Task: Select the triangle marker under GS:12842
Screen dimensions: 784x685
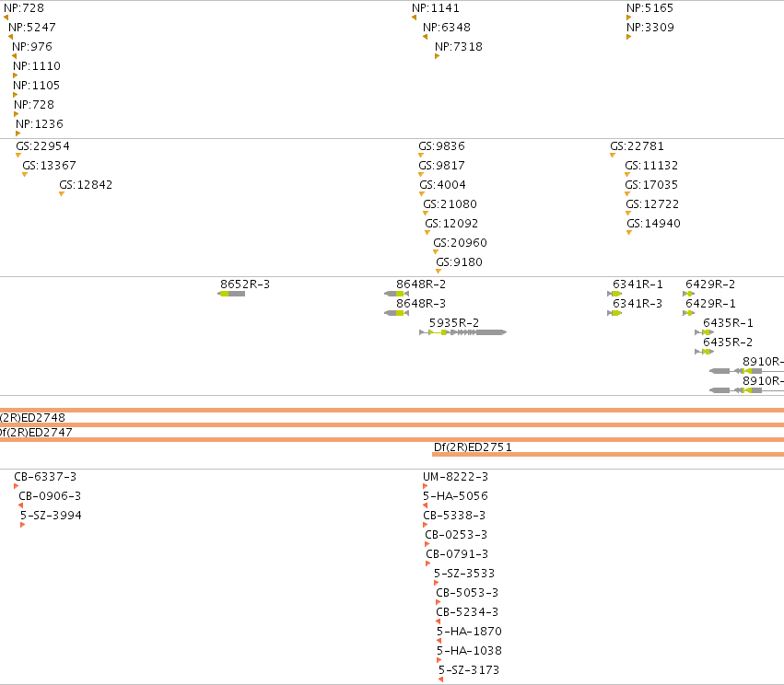Action: click(x=62, y=194)
